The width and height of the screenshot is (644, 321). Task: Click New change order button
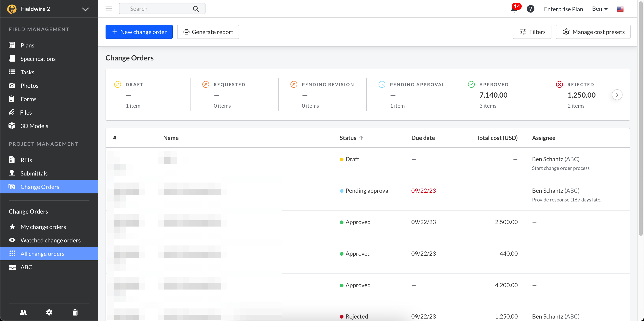tap(139, 32)
